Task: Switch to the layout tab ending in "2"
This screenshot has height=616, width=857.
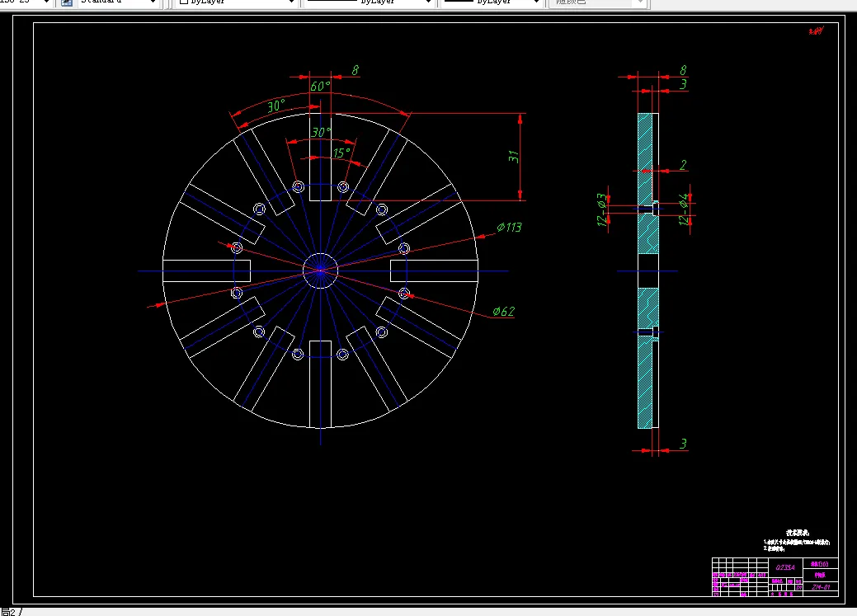Action: click(9, 612)
